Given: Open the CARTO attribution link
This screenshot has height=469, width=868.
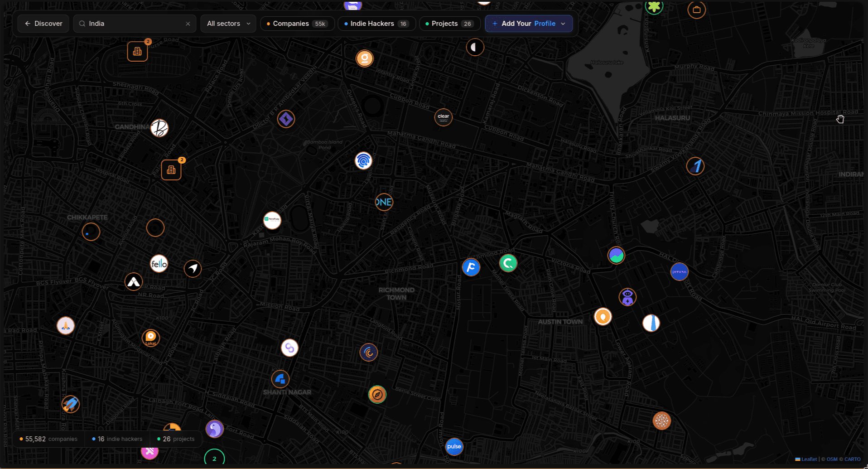Looking at the screenshot, I should [853, 459].
